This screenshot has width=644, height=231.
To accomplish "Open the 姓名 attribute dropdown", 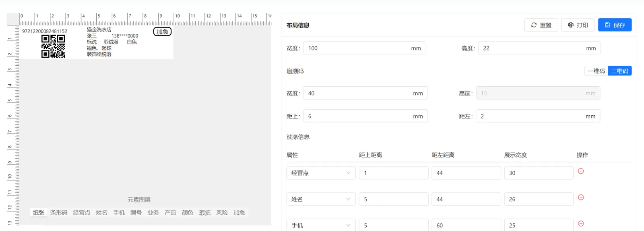I will coord(321,199).
